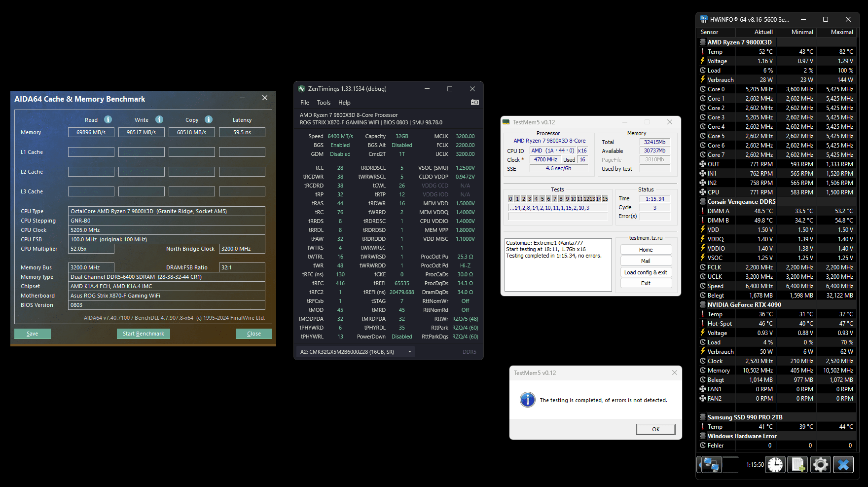
Task: Click Load config & exit in TestMem5
Action: pos(646,272)
